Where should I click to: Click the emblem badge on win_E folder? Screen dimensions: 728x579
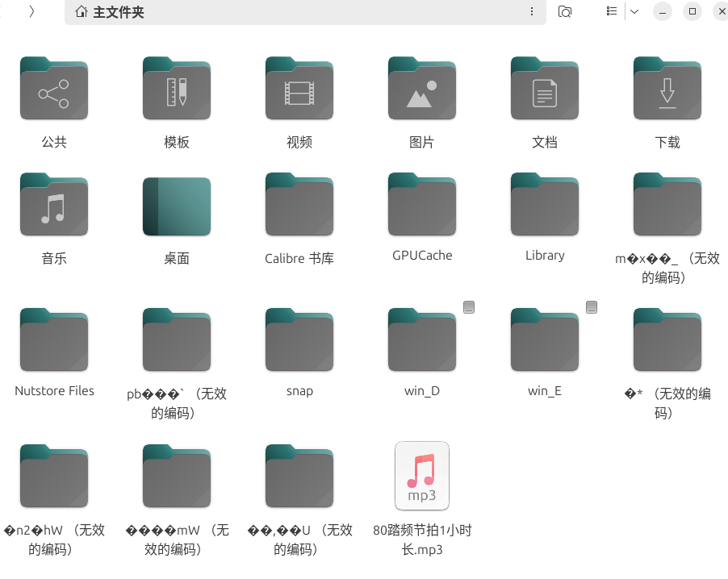592,307
